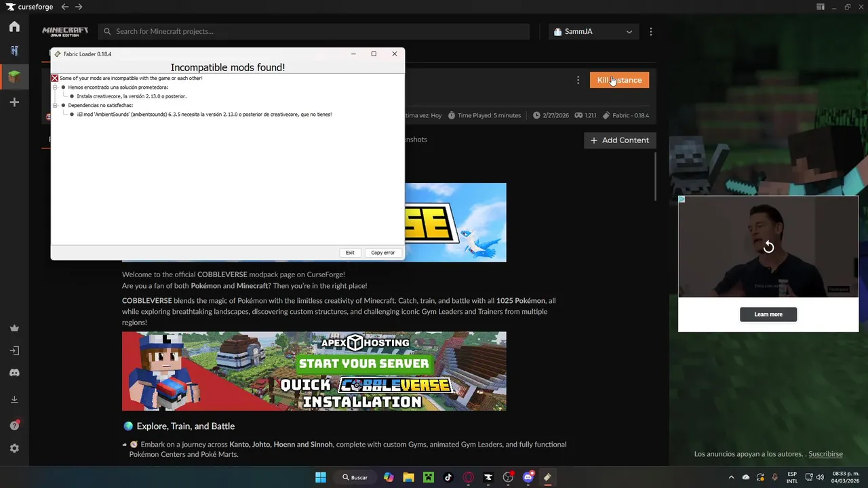Viewport: 868px width, 488px height.
Task: Click Copy error button
Action: point(382,253)
